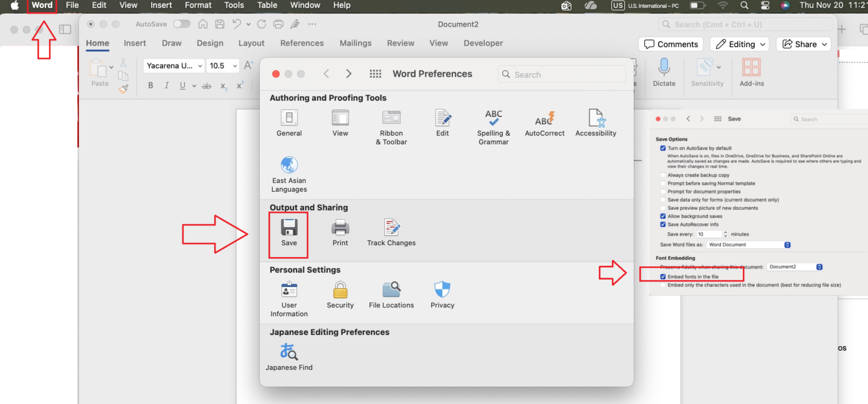Open the Save preferences pane

coord(289,233)
